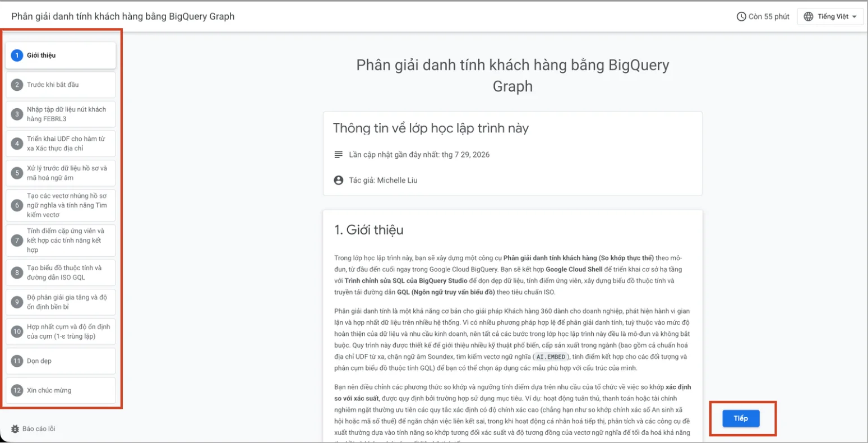Click the clock icon beside remaining time
Screen dimensions: 868x443
pos(741,17)
